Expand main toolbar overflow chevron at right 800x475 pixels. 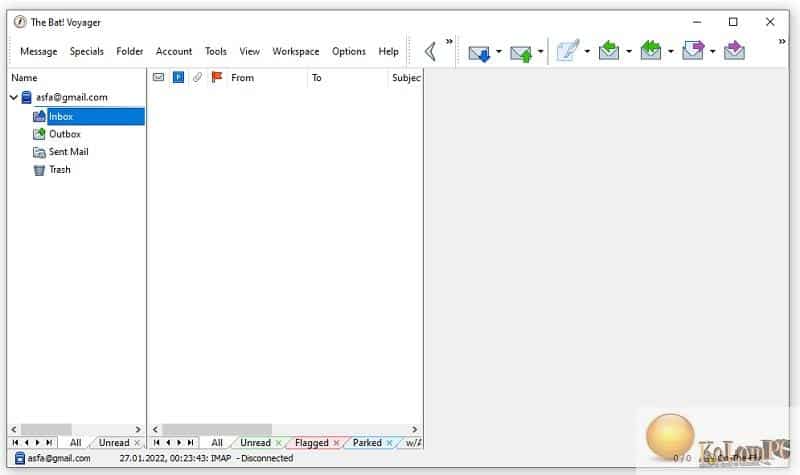tap(782, 41)
